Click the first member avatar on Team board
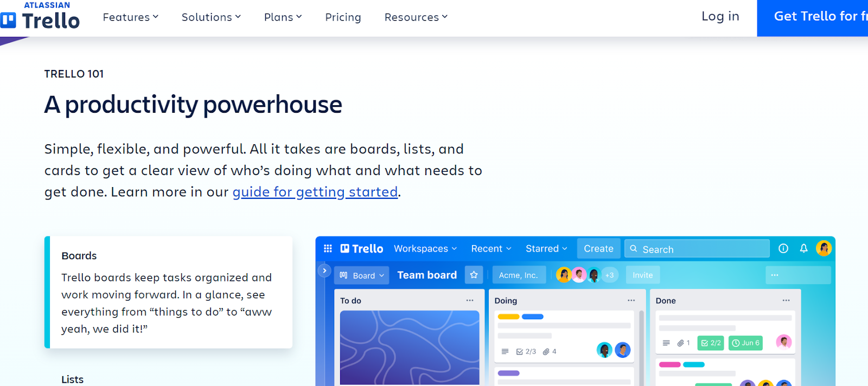868x386 pixels. click(x=564, y=275)
